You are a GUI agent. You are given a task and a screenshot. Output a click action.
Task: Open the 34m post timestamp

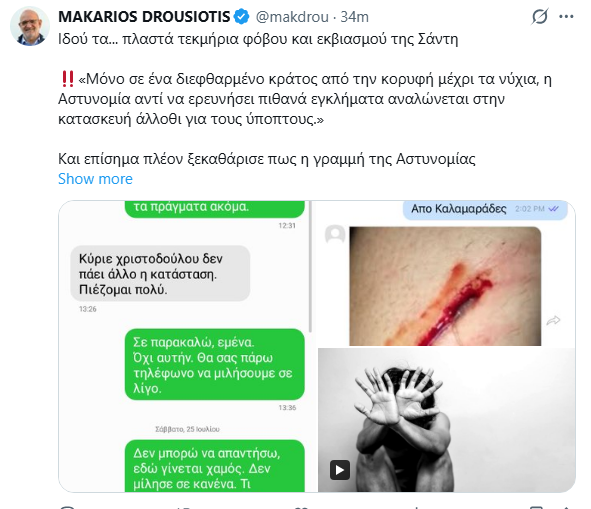coord(354,17)
